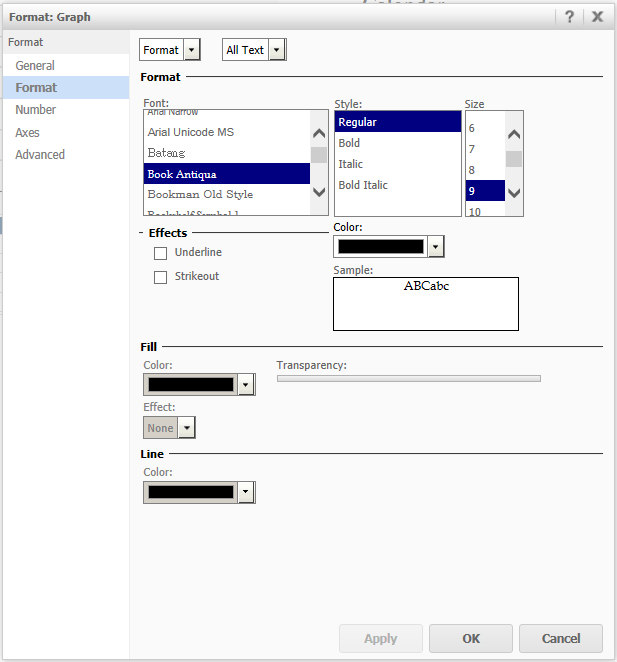Open the Fill color picker dropdown
Screen dimensions: 617x662
point(246,385)
